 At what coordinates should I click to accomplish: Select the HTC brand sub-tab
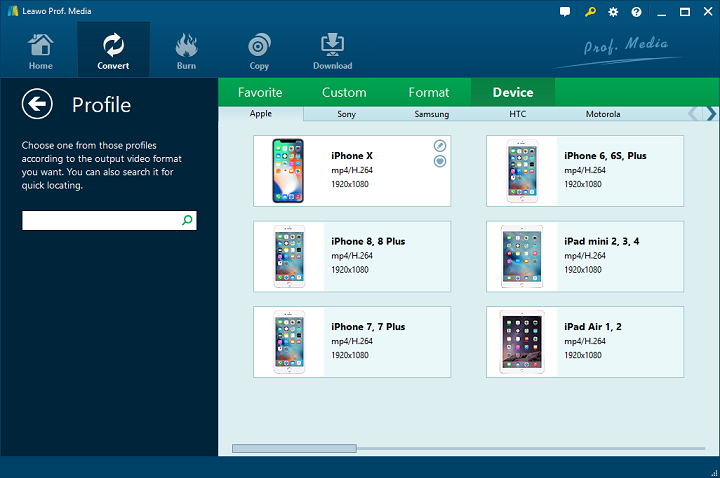click(518, 114)
